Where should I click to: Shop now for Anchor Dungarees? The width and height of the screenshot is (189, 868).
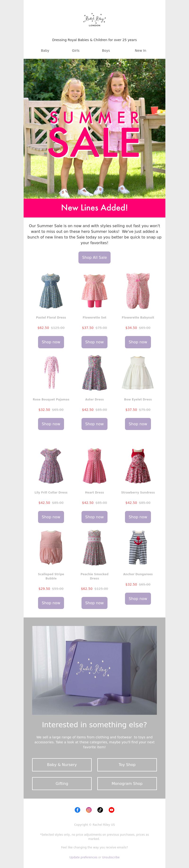coord(138,598)
